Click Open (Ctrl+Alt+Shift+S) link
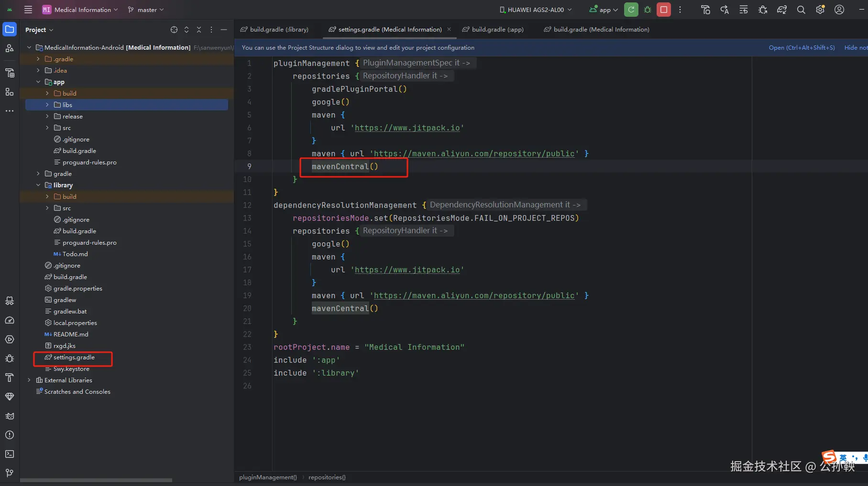Screen dimensions: 868x486 click(802, 47)
